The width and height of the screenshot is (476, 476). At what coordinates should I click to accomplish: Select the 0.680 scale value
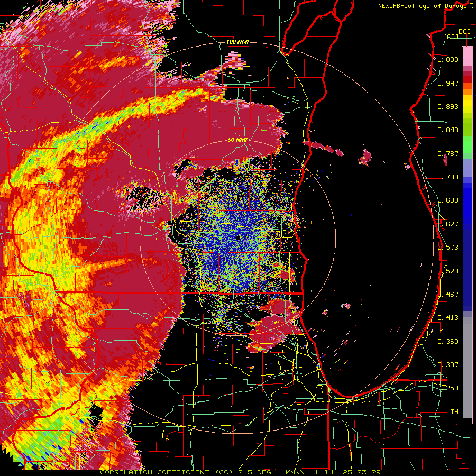[448, 200]
